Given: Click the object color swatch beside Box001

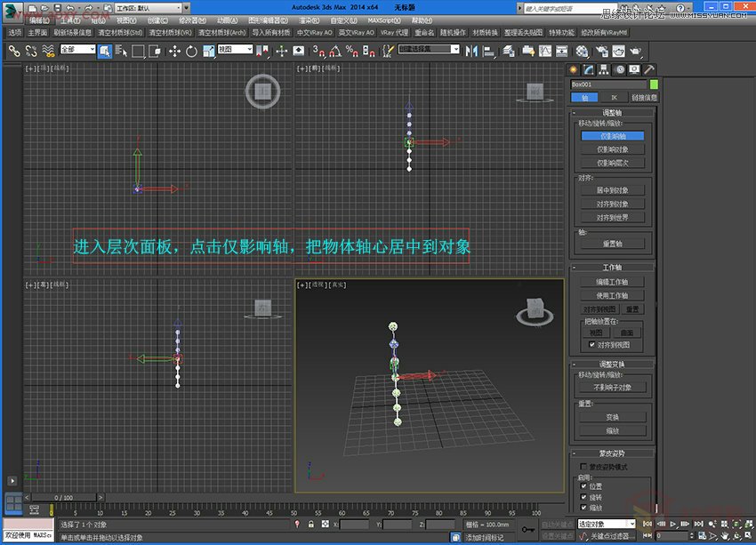Looking at the screenshot, I should 654,82.
